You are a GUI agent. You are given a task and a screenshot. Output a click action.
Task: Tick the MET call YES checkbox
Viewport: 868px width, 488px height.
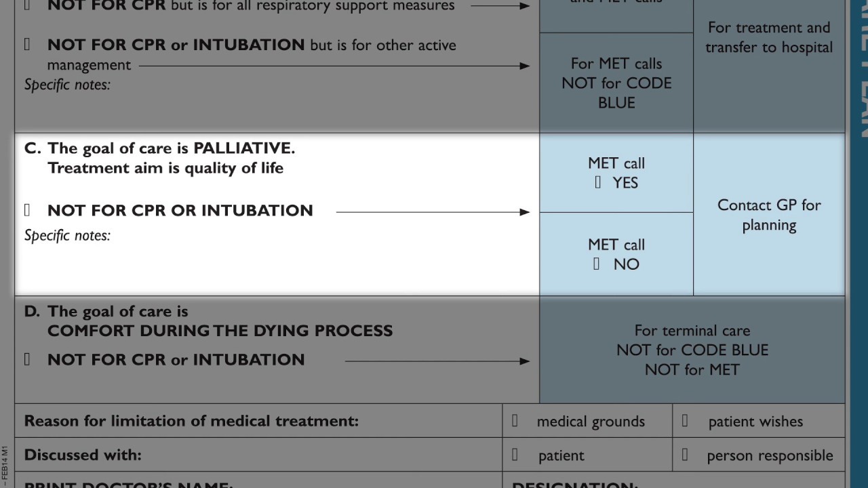coord(597,182)
